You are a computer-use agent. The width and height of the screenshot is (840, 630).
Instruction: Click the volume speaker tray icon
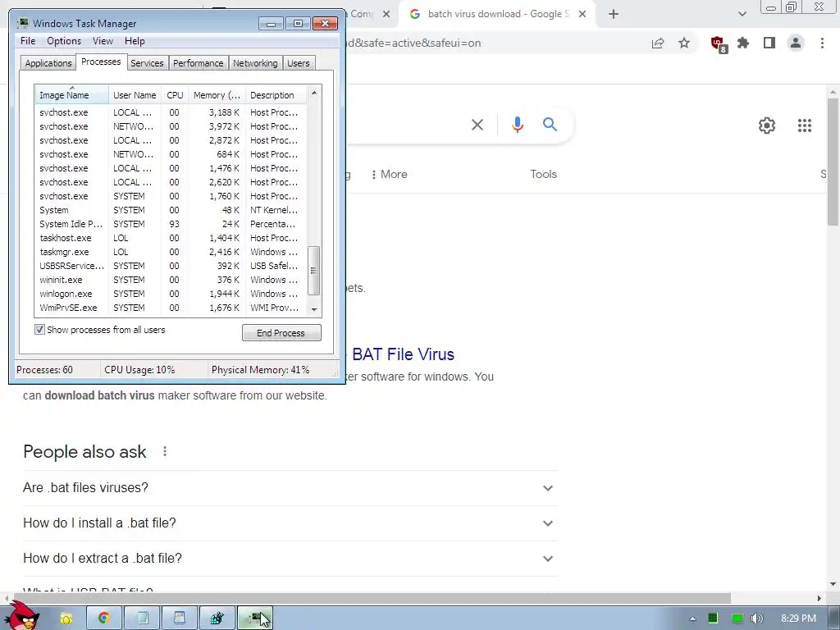tap(756, 619)
